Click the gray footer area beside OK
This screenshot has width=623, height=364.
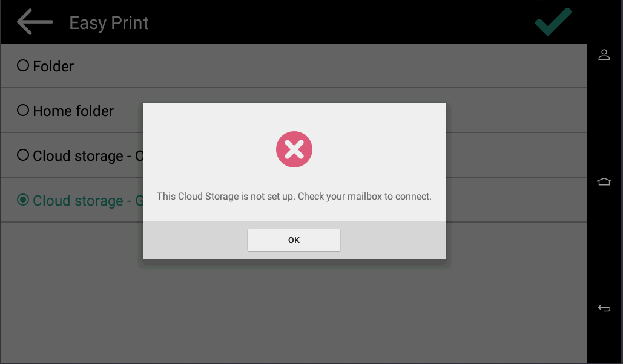pyautogui.click(x=392, y=240)
